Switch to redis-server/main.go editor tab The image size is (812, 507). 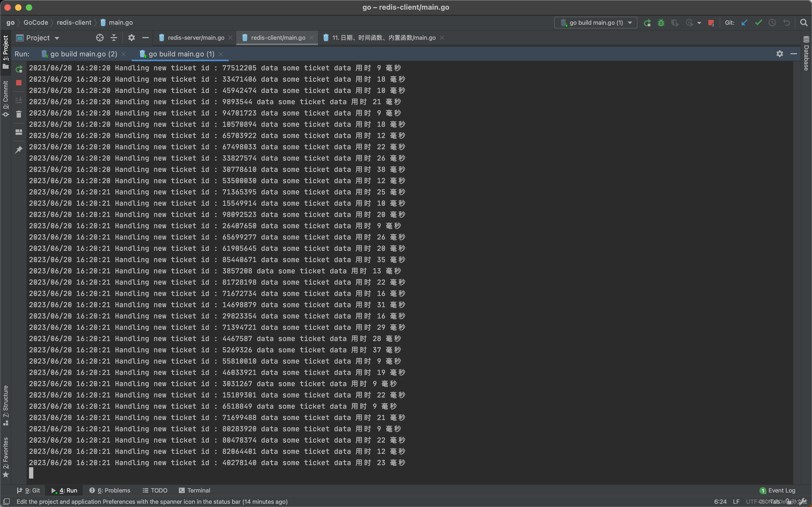pos(196,38)
